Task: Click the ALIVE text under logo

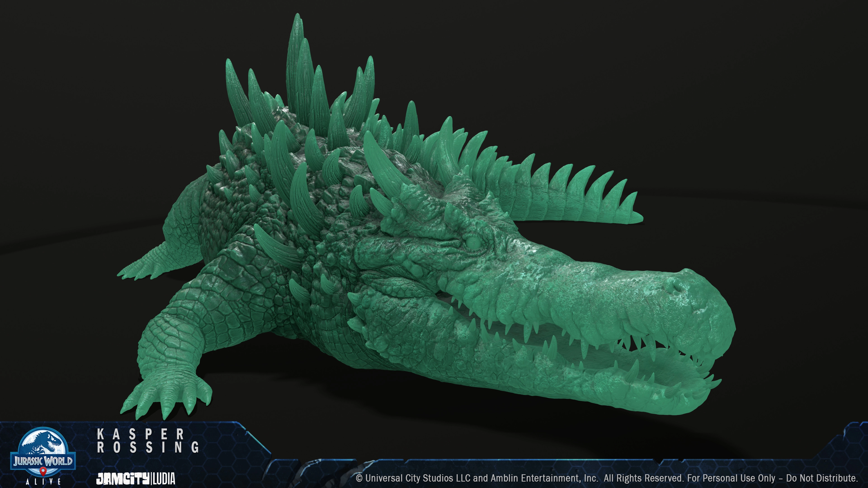Action: click(x=43, y=482)
